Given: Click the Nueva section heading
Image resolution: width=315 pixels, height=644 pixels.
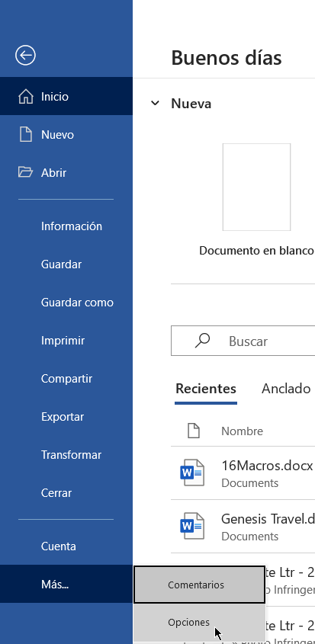Looking at the screenshot, I should point(191,104).
